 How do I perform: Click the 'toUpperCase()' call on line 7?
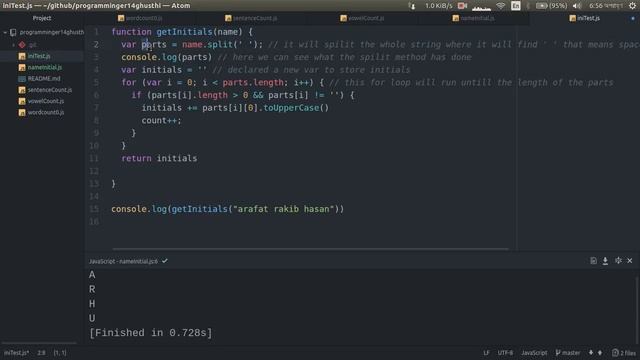(x=296, y=108)
